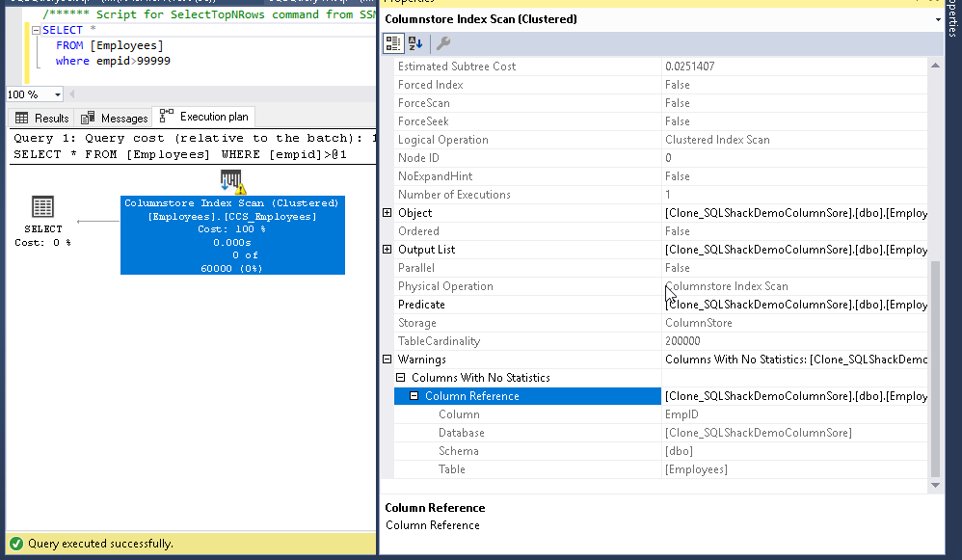This screenshot has height=560, width=962.
Task: Switch to the Execution plan tab
Action: (x=203, y=117)
